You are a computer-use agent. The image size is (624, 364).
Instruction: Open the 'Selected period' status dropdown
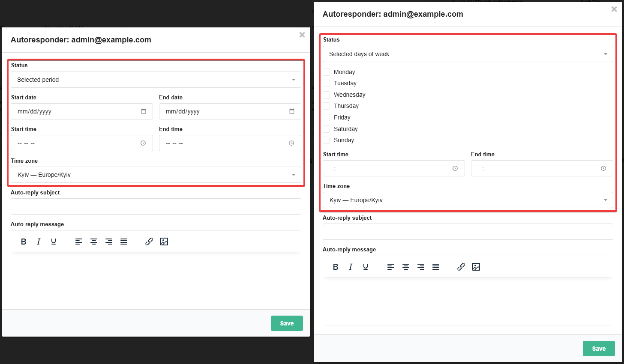[x=156, y=80]
